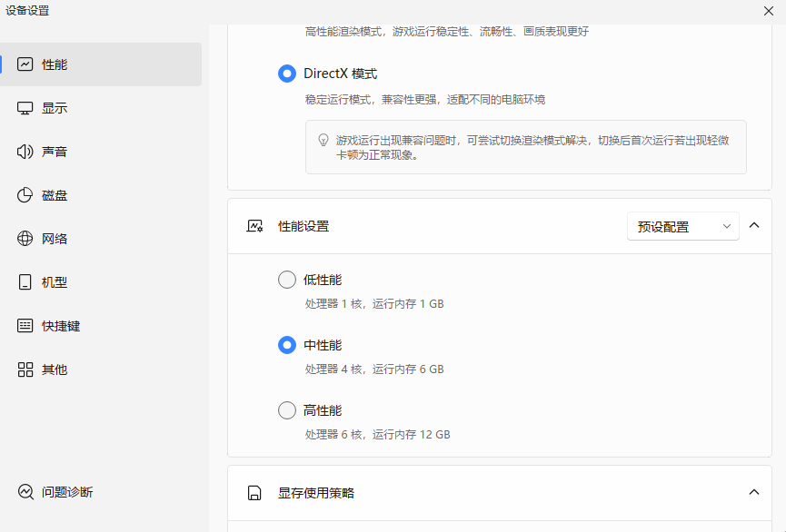Choose the 高性能 radio option
Viewport: 786px width, 532px height.
(287, 410)
